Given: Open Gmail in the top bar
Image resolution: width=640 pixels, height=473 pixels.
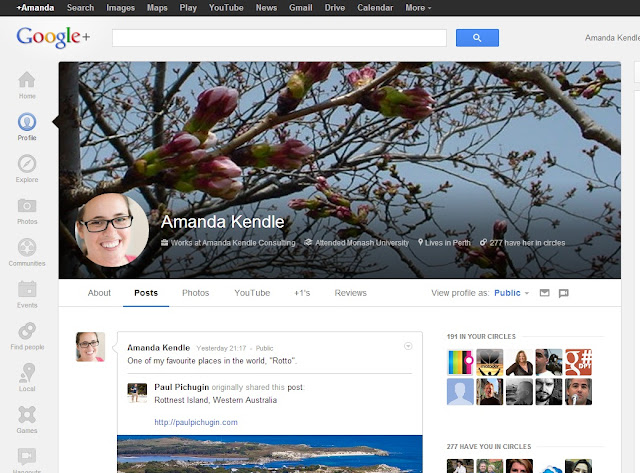Looking at the screenshot, I should (301, 8).
